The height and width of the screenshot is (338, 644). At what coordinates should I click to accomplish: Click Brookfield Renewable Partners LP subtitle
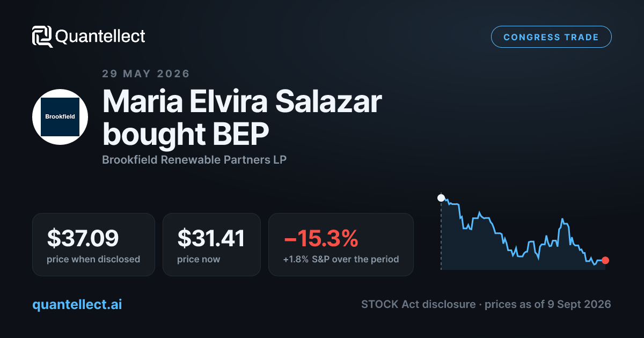click(x=194, y=160)
